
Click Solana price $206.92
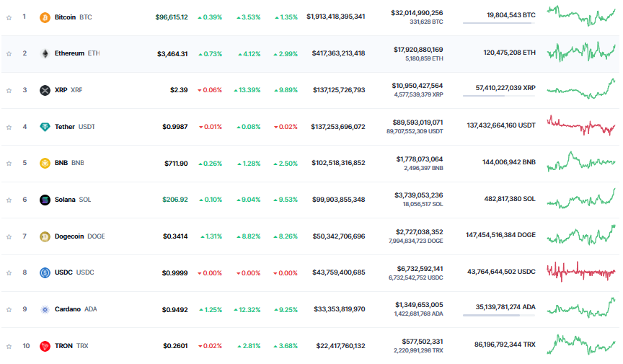click(175, 200)
